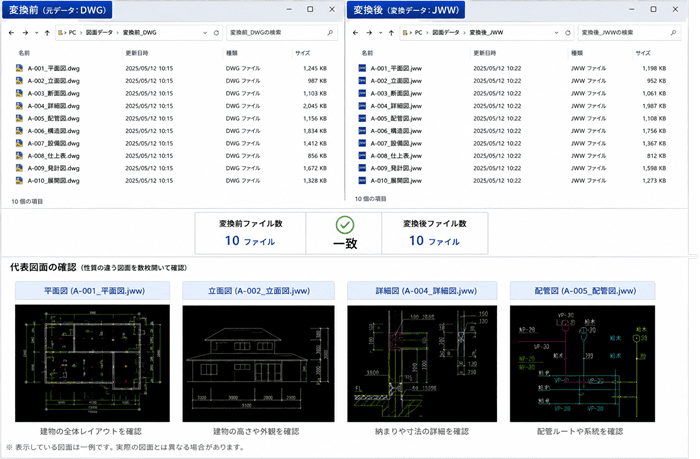Click PC breadcrumb in 変換前_DWG window
This screenshot has height=459, width=700.
pos(72,33)
